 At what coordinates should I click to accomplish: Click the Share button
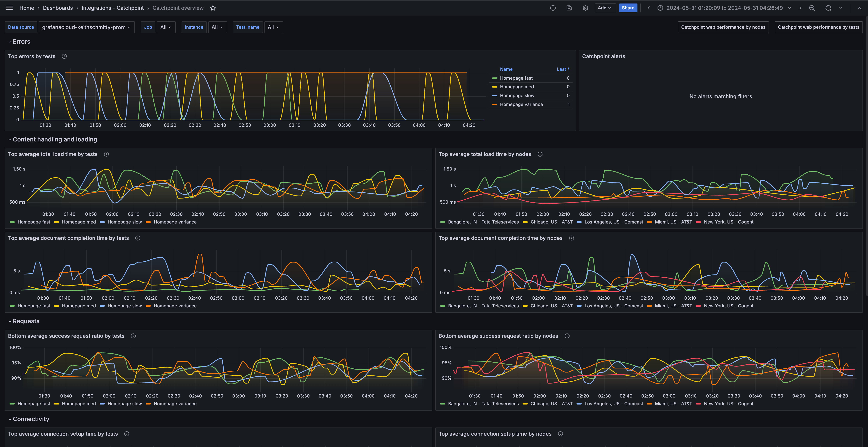628,8
